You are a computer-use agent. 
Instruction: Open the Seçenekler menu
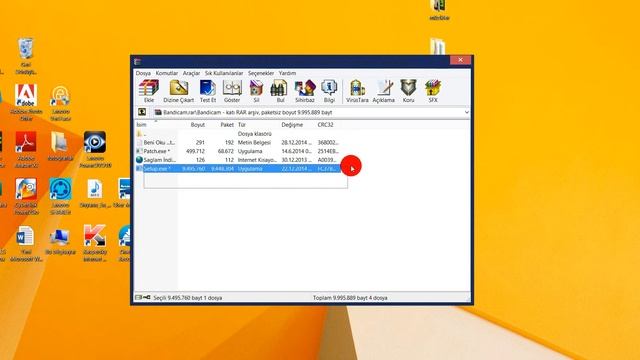click(x=261, y=73)
